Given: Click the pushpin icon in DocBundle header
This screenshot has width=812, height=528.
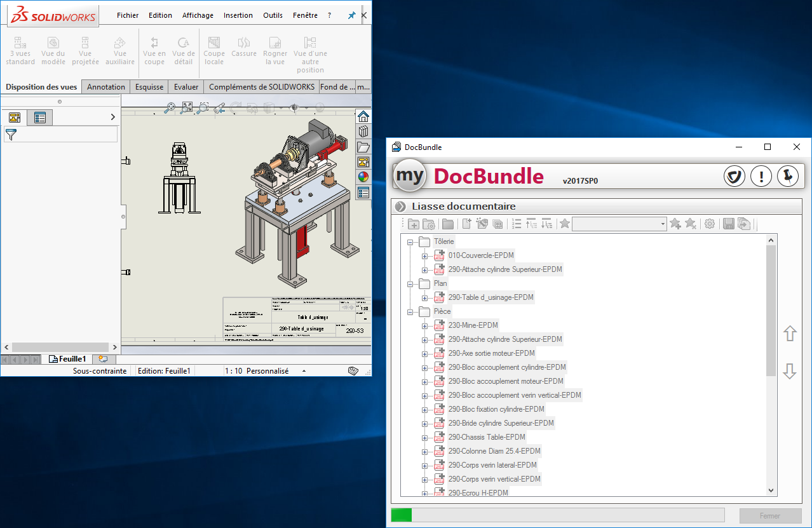Looking at the screenshot, I should pos(787,176).
